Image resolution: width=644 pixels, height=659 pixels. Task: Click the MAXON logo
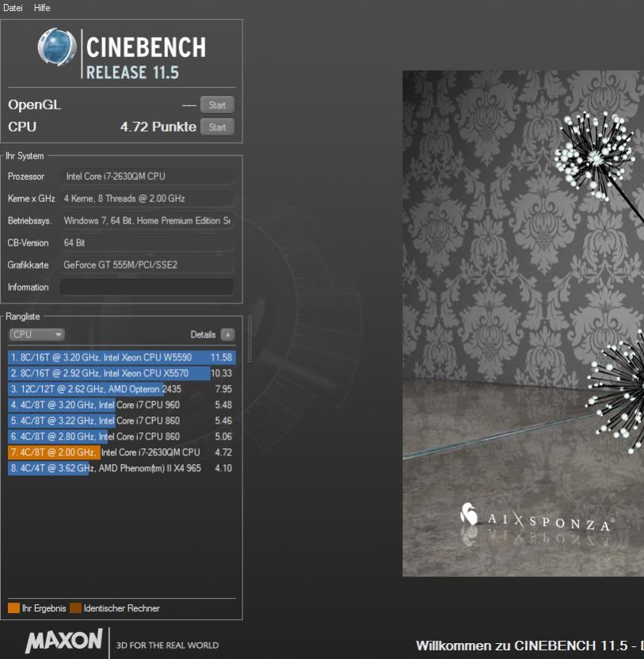pyautogui.click(x=64, y=641)
